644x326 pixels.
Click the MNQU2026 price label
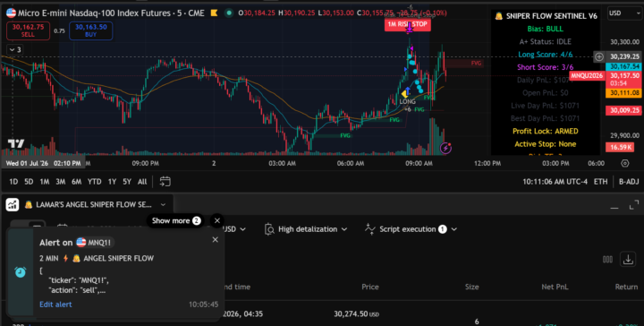click(587, 75)
